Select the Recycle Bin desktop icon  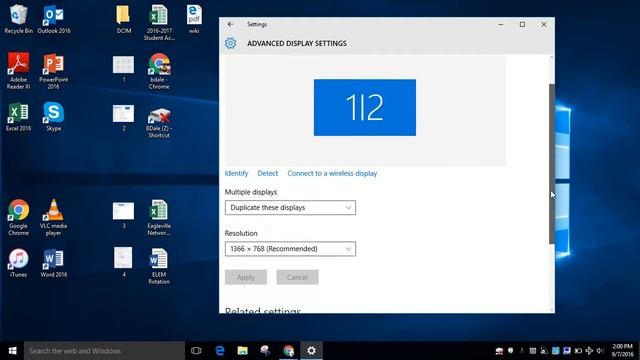[18, 19]
